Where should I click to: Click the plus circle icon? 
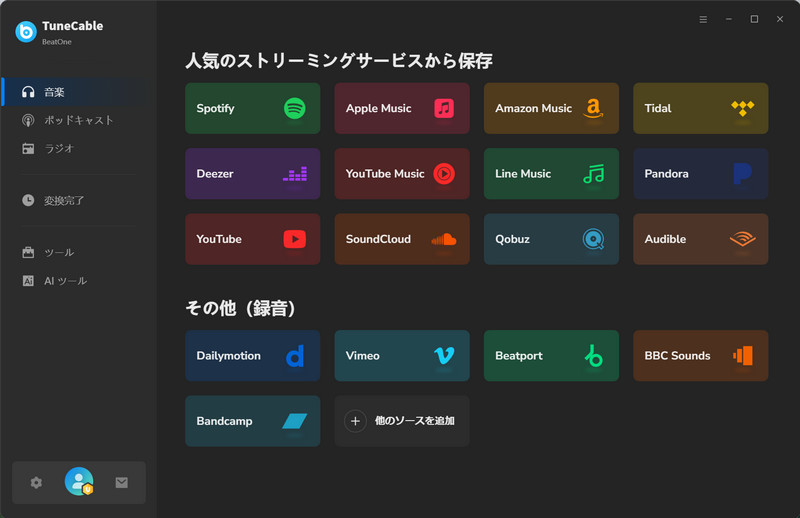tap(356, 421)
